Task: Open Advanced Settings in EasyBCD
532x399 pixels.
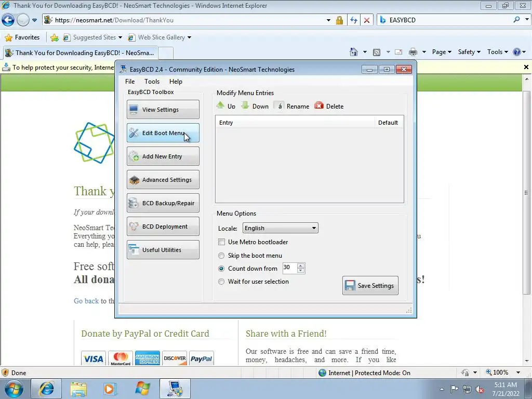Action: (x=163, y=179)
